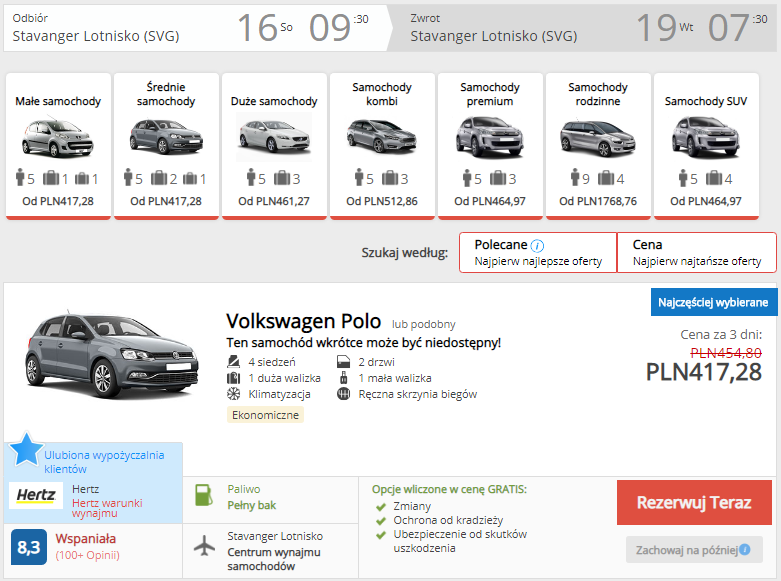The image size is (781, 581).
Task: Click the air conditioning snowflake icon
Action: [x=233, y=394]
